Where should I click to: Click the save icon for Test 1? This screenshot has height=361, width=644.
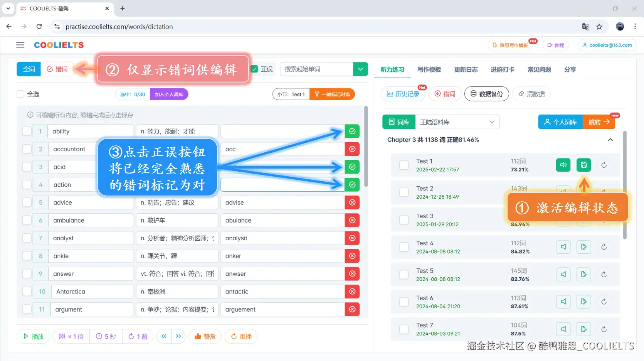pos(583,165)
